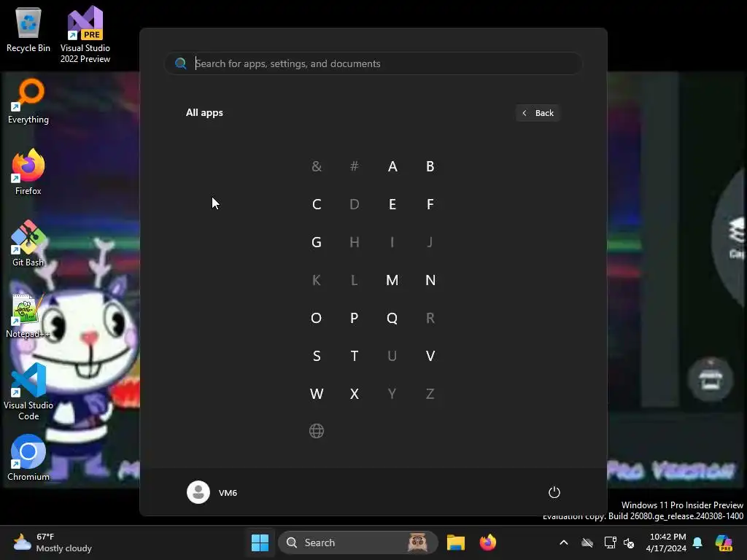Open network status tray icon

[x=611, y=542]
